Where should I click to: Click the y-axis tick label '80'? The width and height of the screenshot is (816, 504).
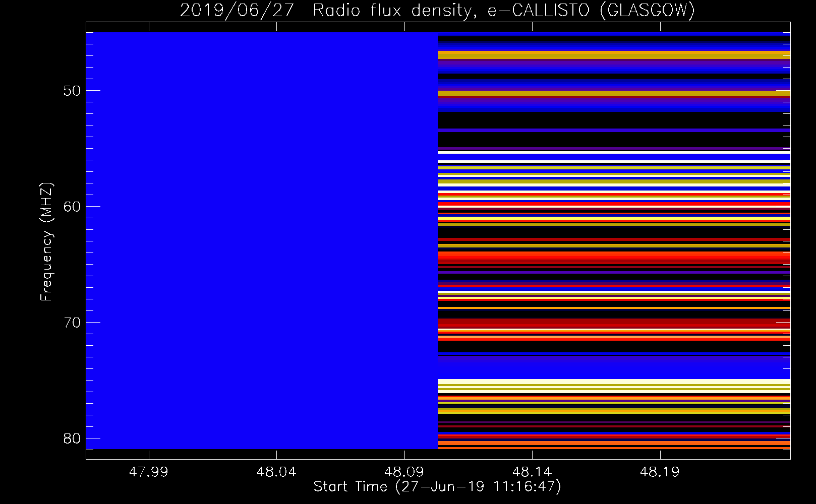pyautogui.click(x=72, y=438)
